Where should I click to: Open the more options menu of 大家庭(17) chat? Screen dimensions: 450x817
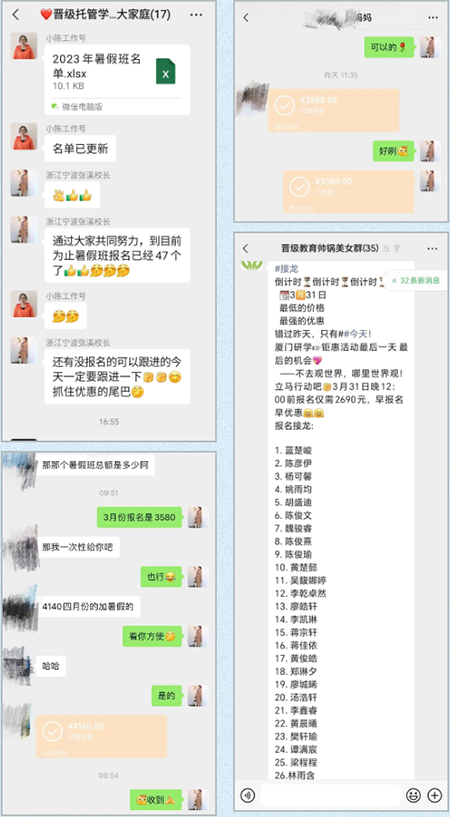point(196,15)
